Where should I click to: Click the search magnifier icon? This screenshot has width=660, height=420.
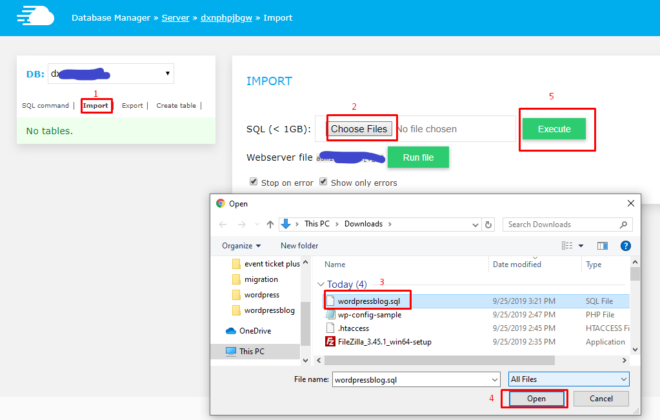pos(623,225)
